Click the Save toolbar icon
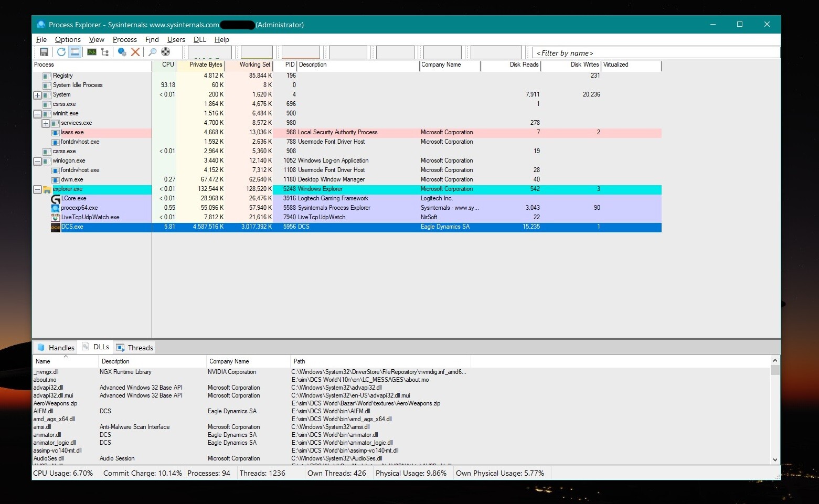This screenshot has width=819, height=504. point(44,52)
